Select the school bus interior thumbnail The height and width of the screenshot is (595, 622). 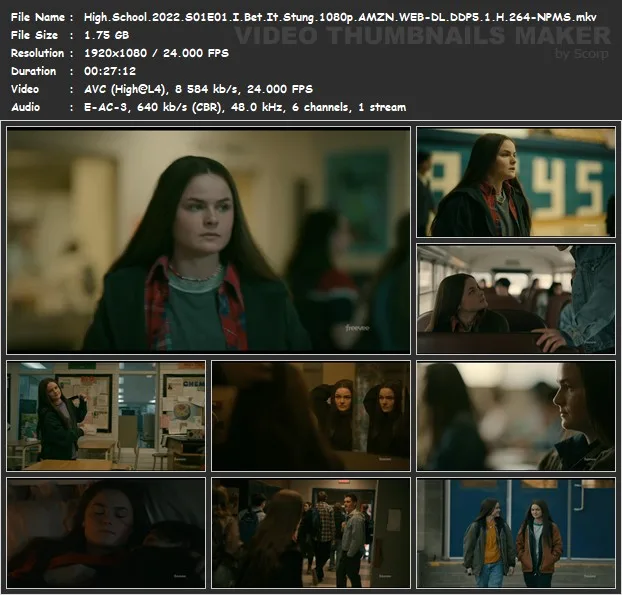[516, 299]
